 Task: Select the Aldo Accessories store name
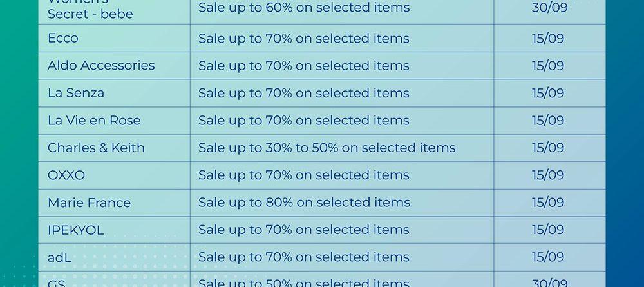[x=101, y=65]
